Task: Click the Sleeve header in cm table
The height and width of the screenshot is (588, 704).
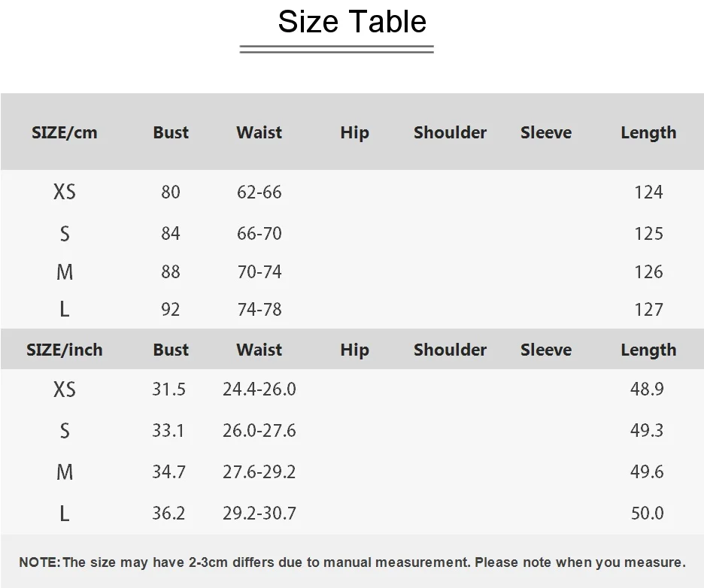Action: 546,132
